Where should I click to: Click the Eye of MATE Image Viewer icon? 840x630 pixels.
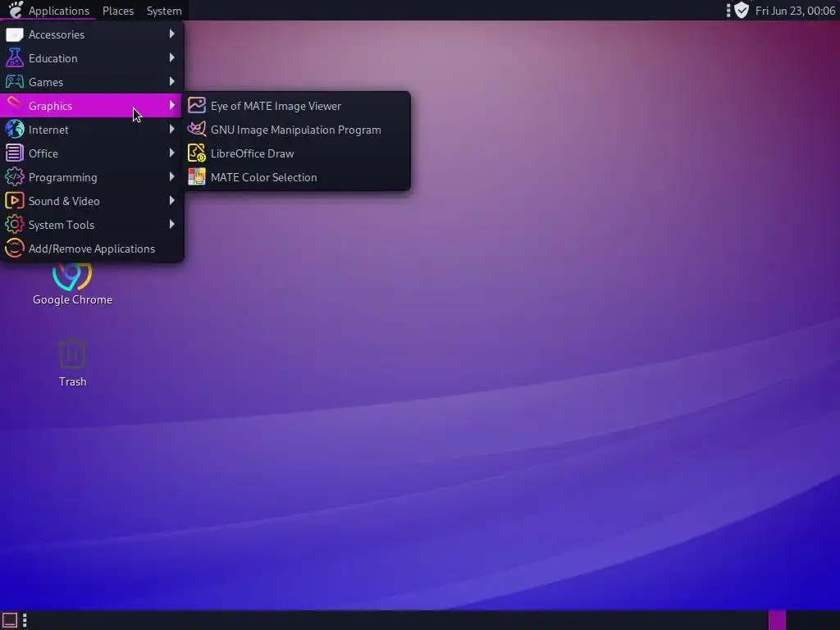pyautogui.click(x=197, y=106)
